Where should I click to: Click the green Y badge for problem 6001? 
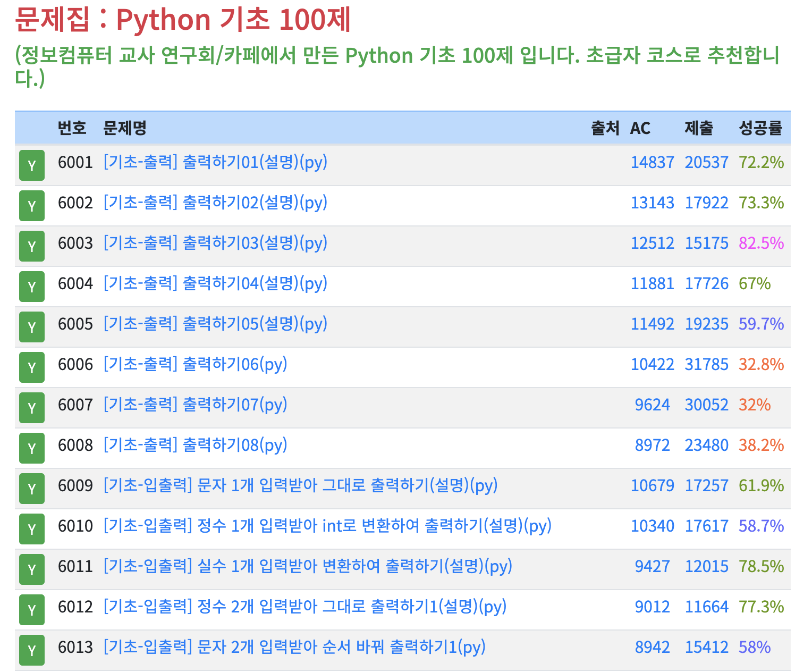click(x=32, y=165)
